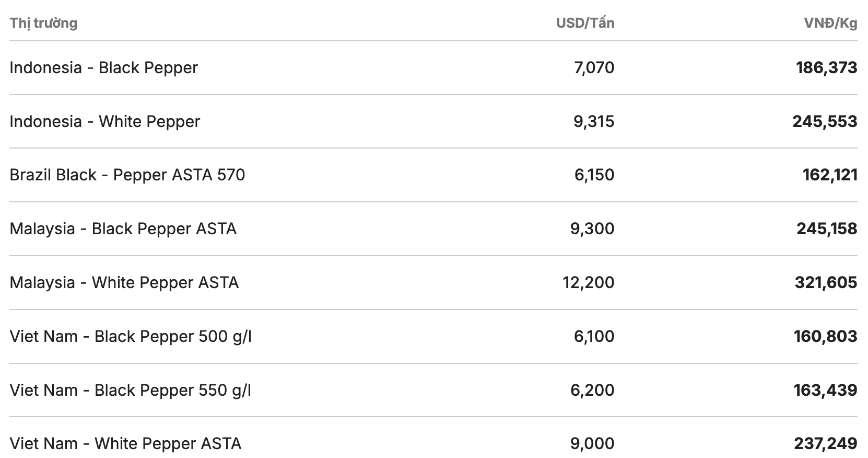Image resolution: width=868 pixels, height=458 pixels.
Task: Select Malaysia - Black Pepper ASTA row
Action: coord(123,229)
